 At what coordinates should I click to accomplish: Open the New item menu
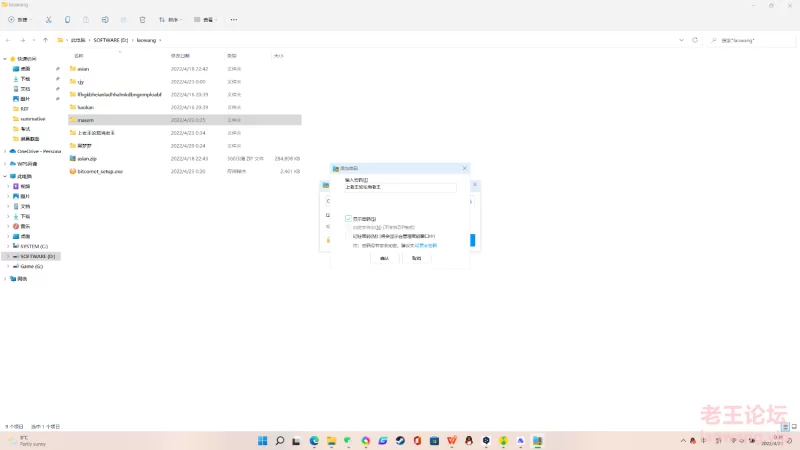(x=20, y=19)
